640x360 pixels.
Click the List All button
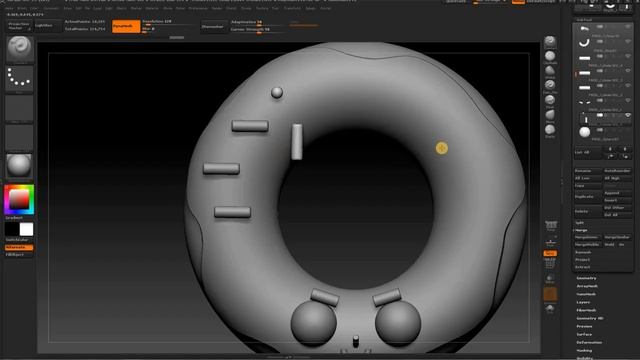pyautogui.click(x=588, y=152)
